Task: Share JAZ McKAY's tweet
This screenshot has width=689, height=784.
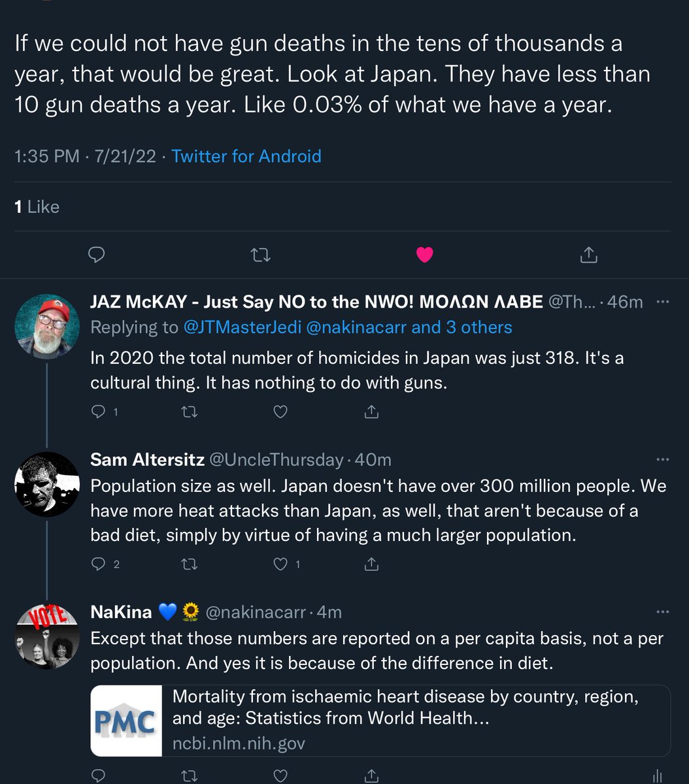Action: coord(371,412)
